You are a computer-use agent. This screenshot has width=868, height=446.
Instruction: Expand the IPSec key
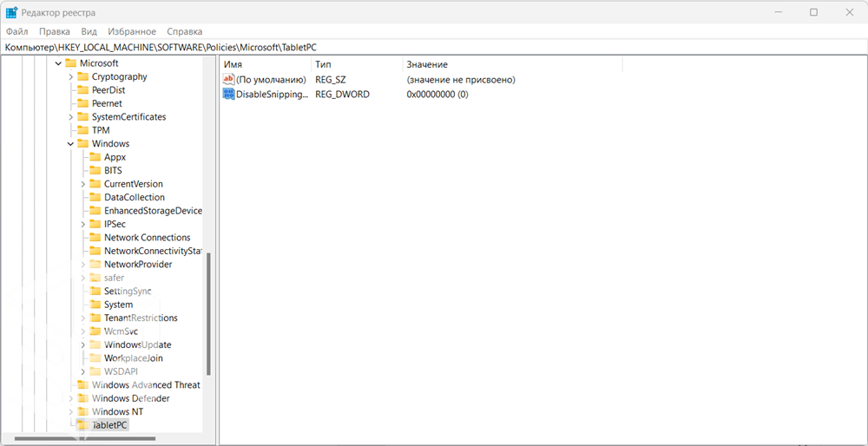(83, 224)
